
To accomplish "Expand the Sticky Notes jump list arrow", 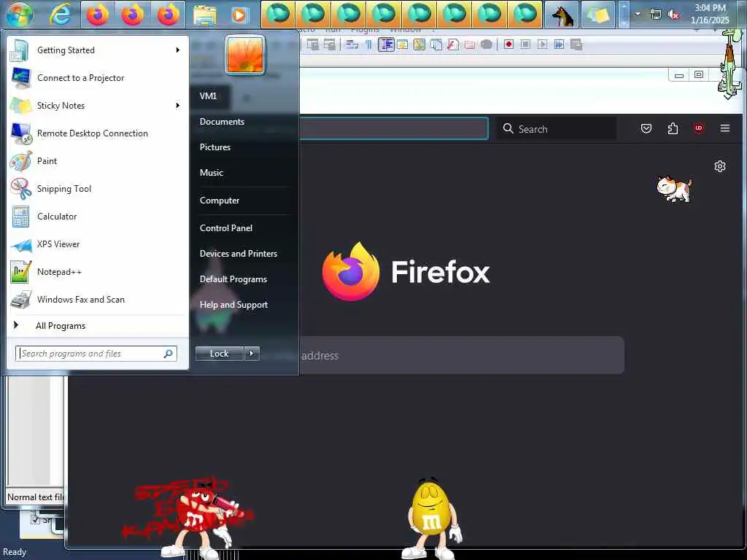I will tap(178, 105).
